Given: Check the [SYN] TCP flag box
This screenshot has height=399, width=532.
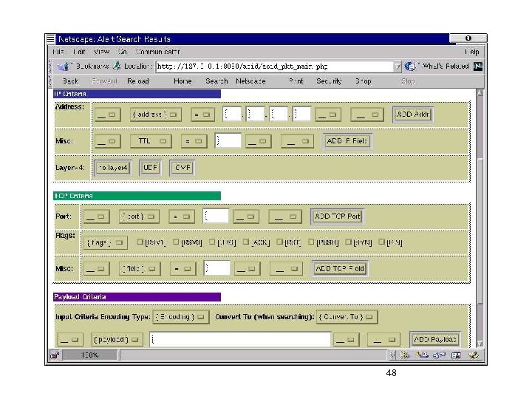Looking at the screenshot, I should (x=348, y=242).
